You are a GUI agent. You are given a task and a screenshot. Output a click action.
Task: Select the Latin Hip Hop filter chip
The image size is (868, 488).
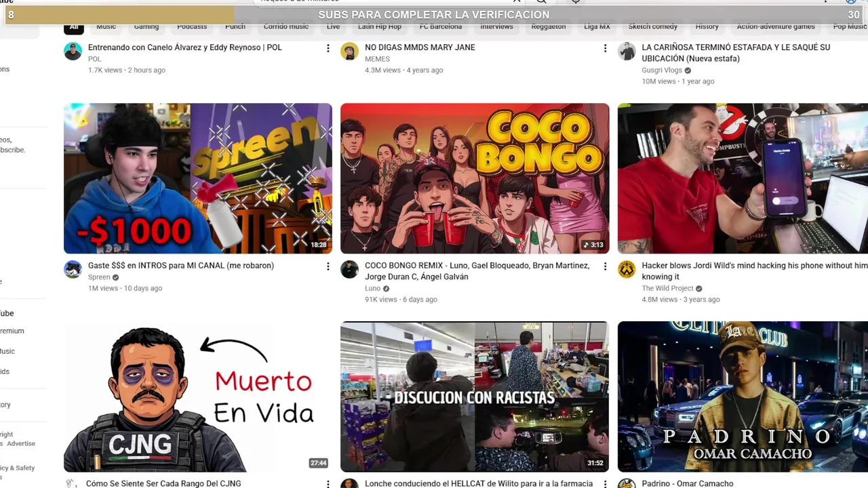pyautogui.click(x=380, y=27)
